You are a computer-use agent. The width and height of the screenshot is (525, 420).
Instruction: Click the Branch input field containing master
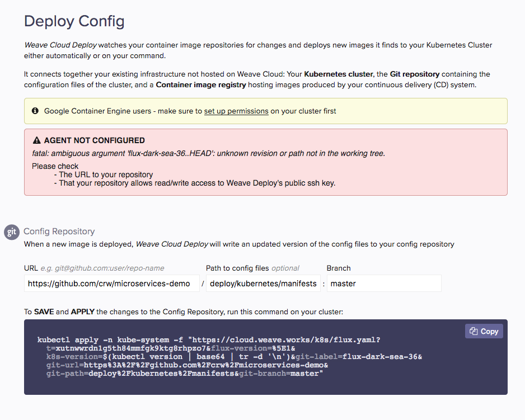384,284
